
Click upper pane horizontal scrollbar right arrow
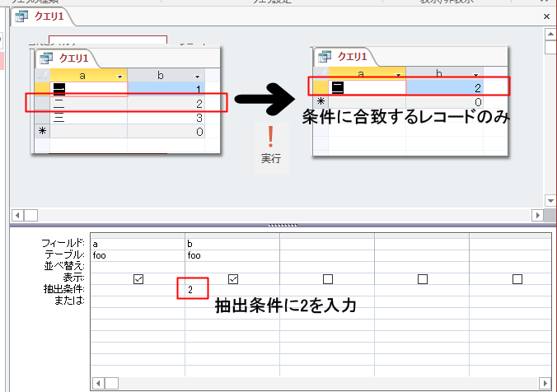point(538,215)
